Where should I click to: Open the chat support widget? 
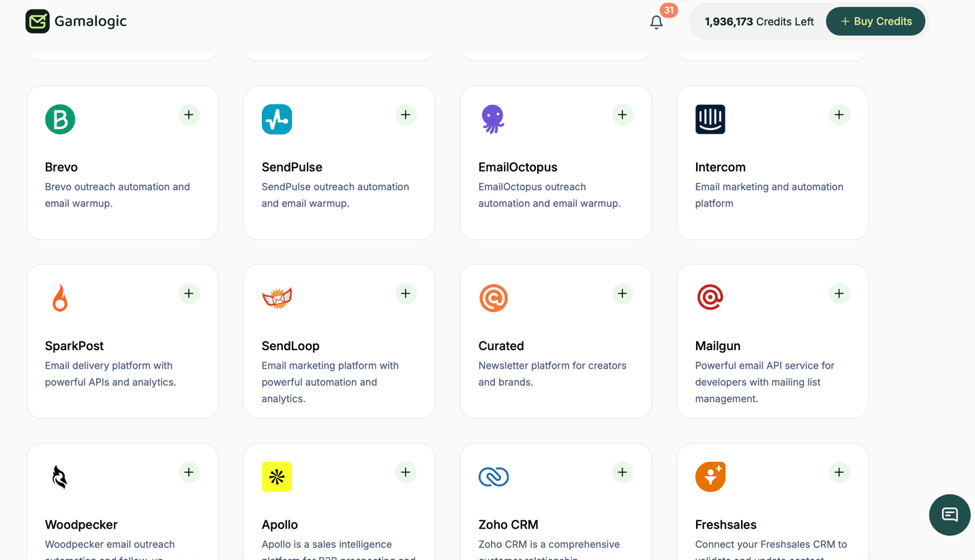pyautogui.click(x=950, y=514)
